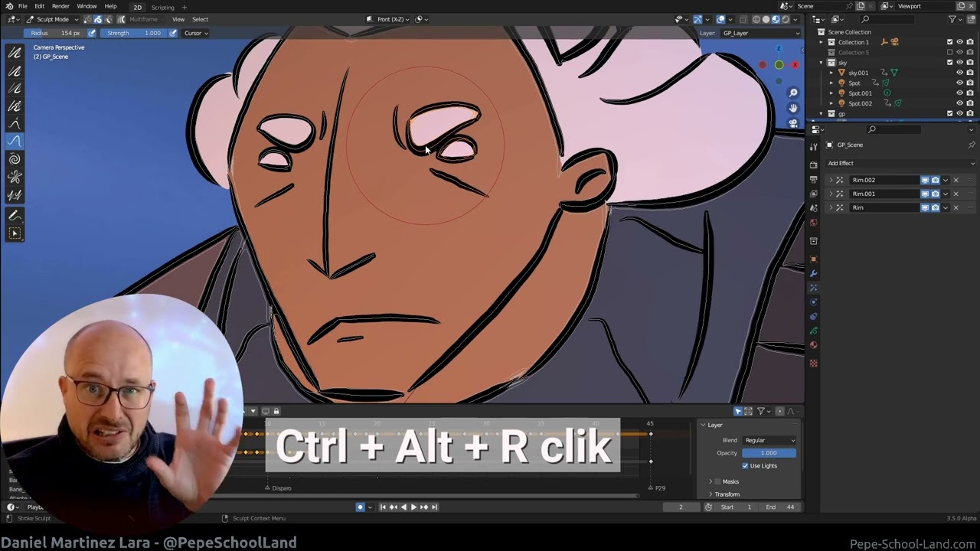The height and width of the screenshot is (551, 980).
Task: Select the Select Box tool at toolbar bottom
Action: click(x=15, y=233)
